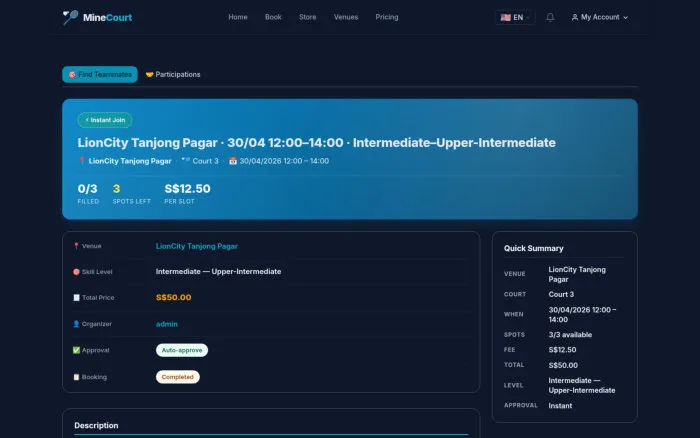The image size is (700, 438).
Task: Click the court icon beside Court 3
Action: [x=185, y=160]
